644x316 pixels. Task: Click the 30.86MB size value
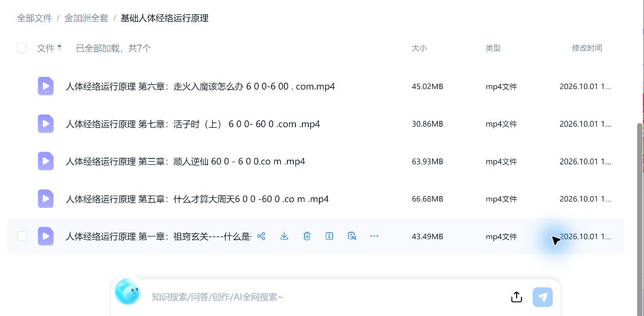click(428, 124)
